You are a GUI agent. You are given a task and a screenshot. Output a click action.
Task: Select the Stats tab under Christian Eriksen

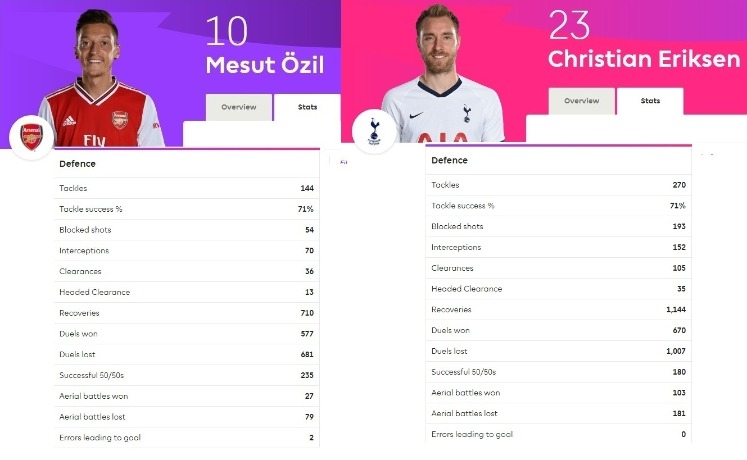coord(650,101)
